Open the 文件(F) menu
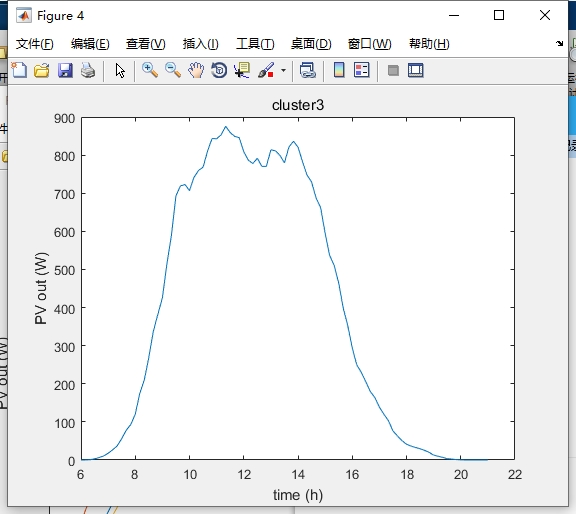Screen dimensions: 576x514 (35, 44)
